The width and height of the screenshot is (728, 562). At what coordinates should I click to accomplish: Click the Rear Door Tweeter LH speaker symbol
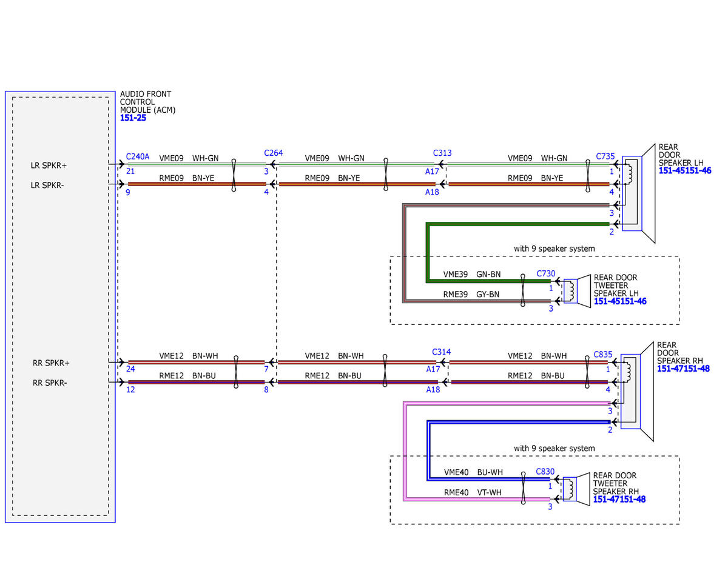[x=576, y=290]
